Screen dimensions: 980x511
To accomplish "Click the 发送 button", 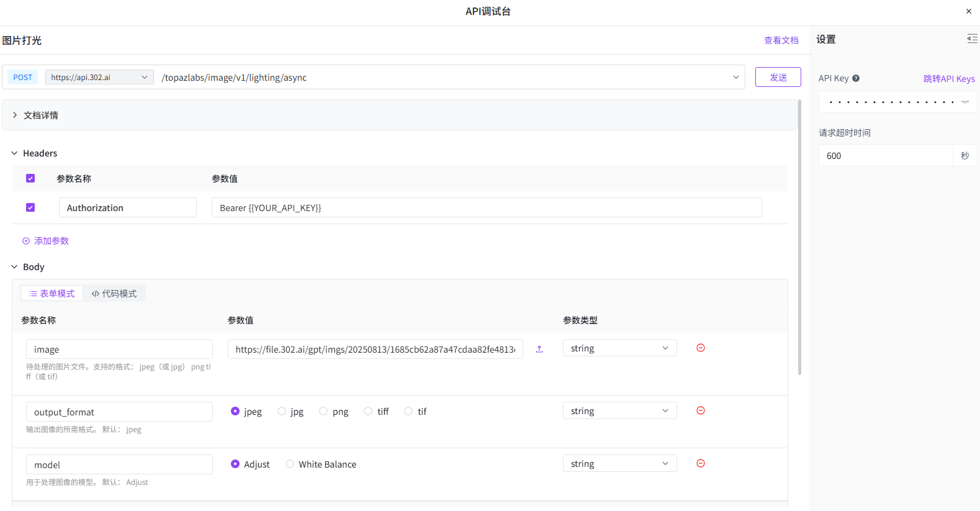I will click(778, 78).
